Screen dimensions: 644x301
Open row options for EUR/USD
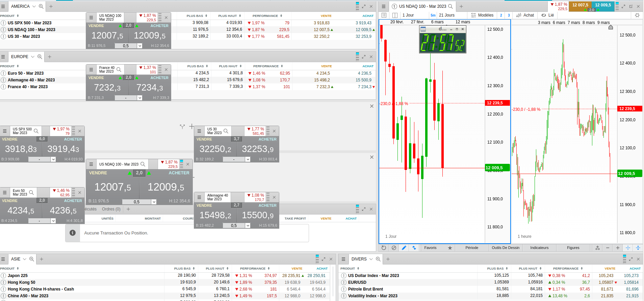344,282
